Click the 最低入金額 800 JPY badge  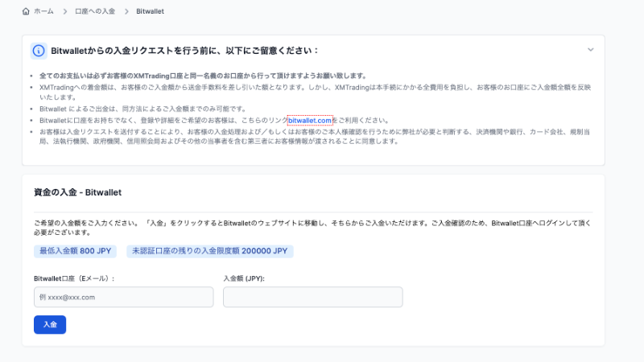tap(75, 251)
